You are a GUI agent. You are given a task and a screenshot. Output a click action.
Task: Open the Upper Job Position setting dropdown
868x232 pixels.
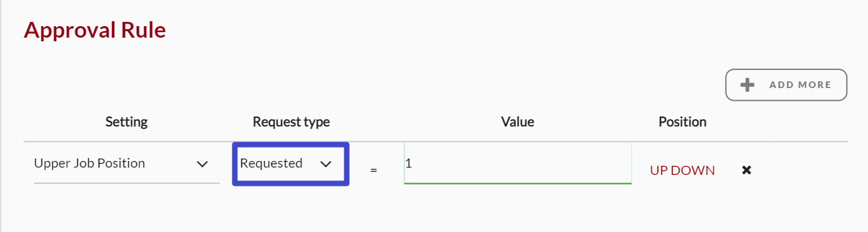coord(127,163)
